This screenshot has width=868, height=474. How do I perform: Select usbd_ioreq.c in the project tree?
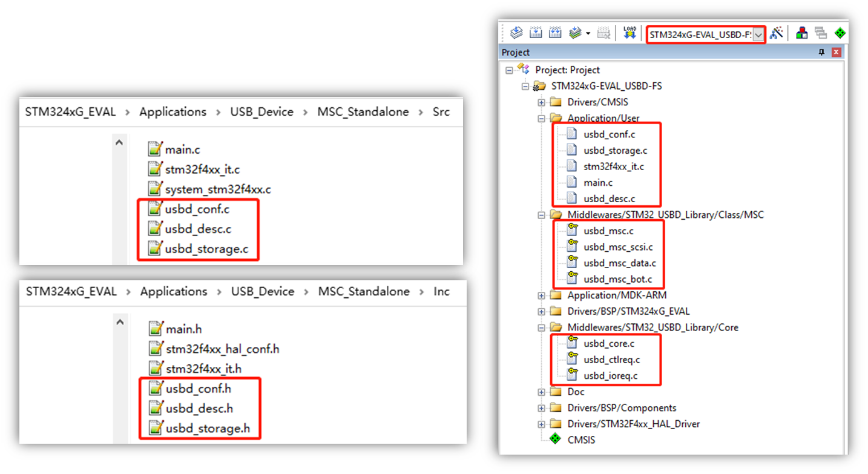tap(610, 376)
